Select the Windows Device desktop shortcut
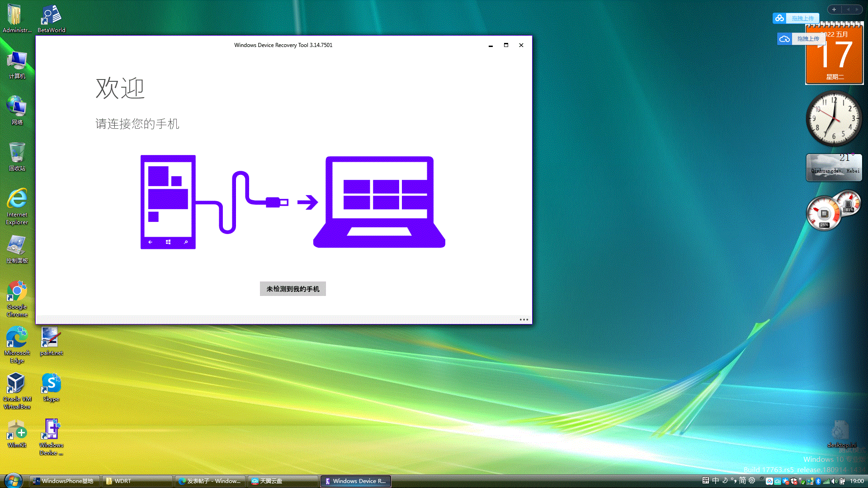 (x=51, y=437)
